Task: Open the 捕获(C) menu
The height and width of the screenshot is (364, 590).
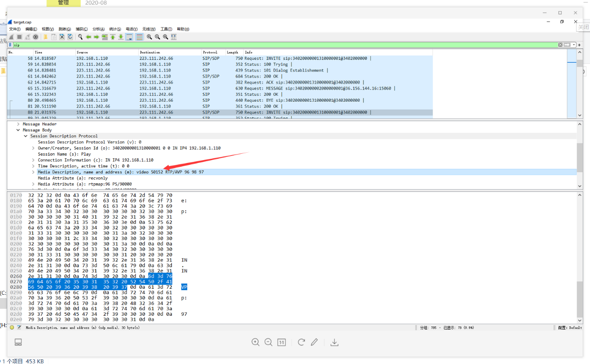Action: tap(82, 29)
